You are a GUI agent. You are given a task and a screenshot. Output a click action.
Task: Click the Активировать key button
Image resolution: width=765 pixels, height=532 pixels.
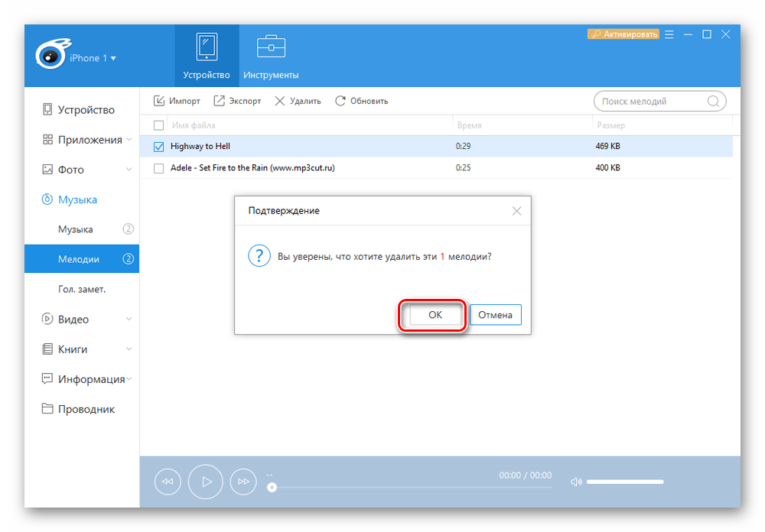click(623, 34)
